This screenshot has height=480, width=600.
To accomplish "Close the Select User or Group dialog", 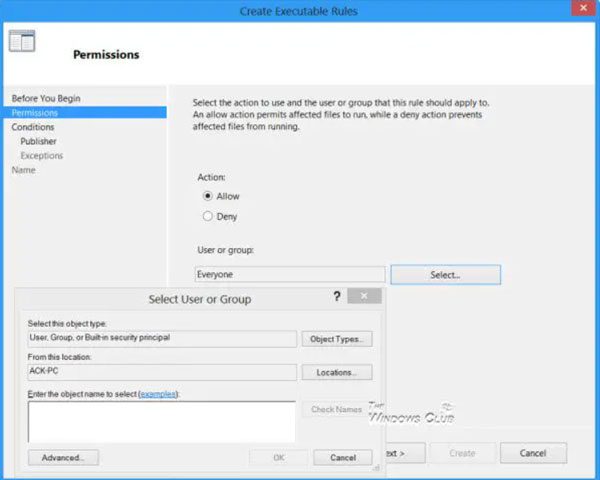I will click(364, 296).
